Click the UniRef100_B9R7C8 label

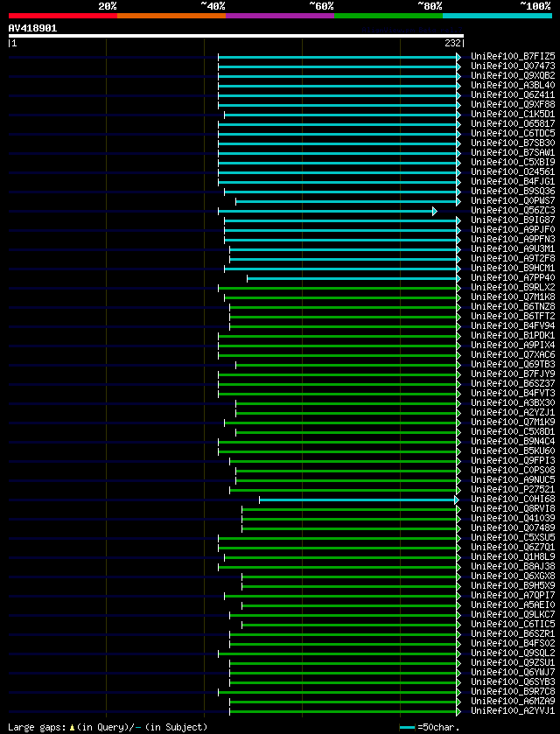[x=513, y=691]
